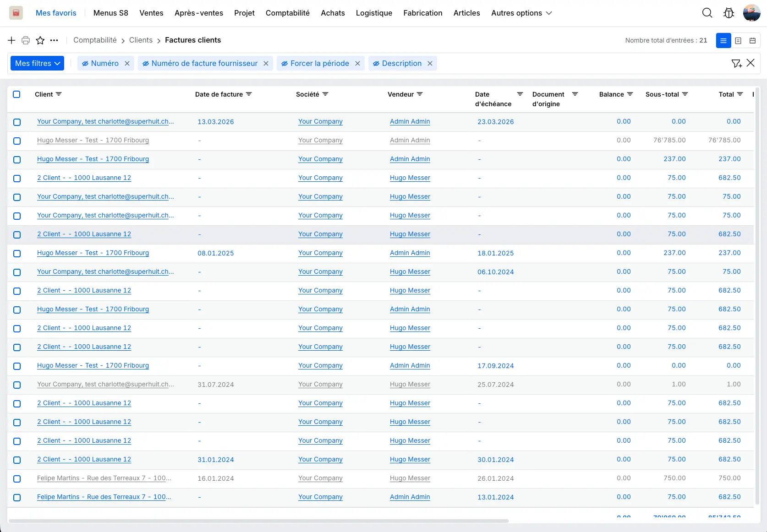Open Felipe Martins row dated 16.01.2024
Image resolution: width=767 pixels, height=532 pixels.
point(104,478)
